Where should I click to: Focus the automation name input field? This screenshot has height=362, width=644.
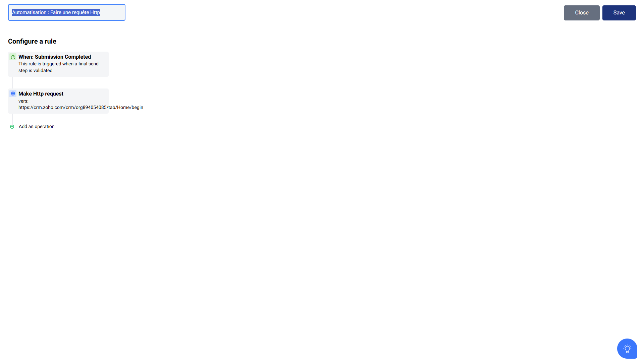67,12
